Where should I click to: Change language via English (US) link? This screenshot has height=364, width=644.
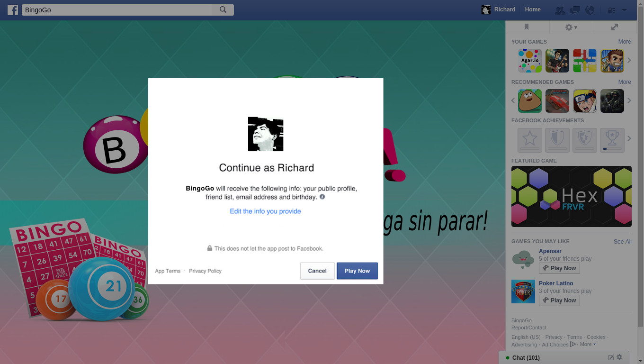(x=526, y=337)
